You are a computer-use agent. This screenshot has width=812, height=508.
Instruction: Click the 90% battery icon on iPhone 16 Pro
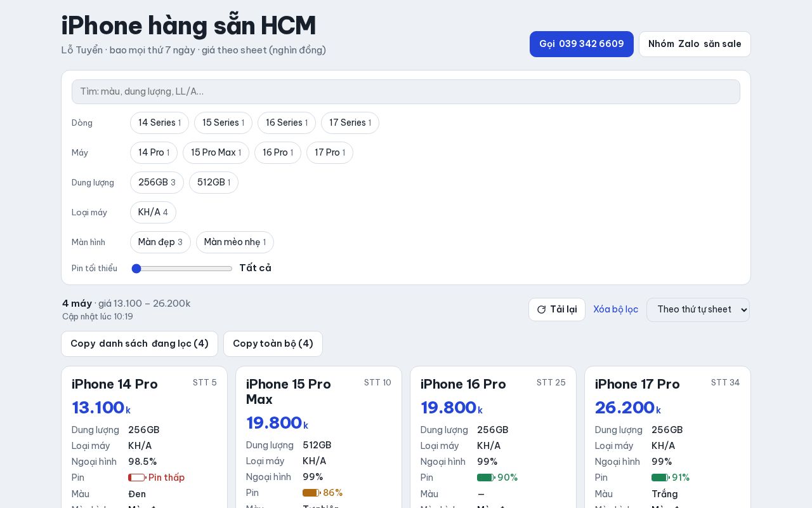[x=486, y=478]
